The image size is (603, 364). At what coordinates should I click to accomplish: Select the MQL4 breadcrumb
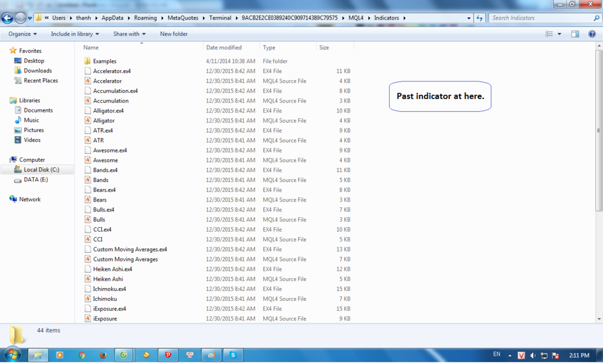click(356, 18)
